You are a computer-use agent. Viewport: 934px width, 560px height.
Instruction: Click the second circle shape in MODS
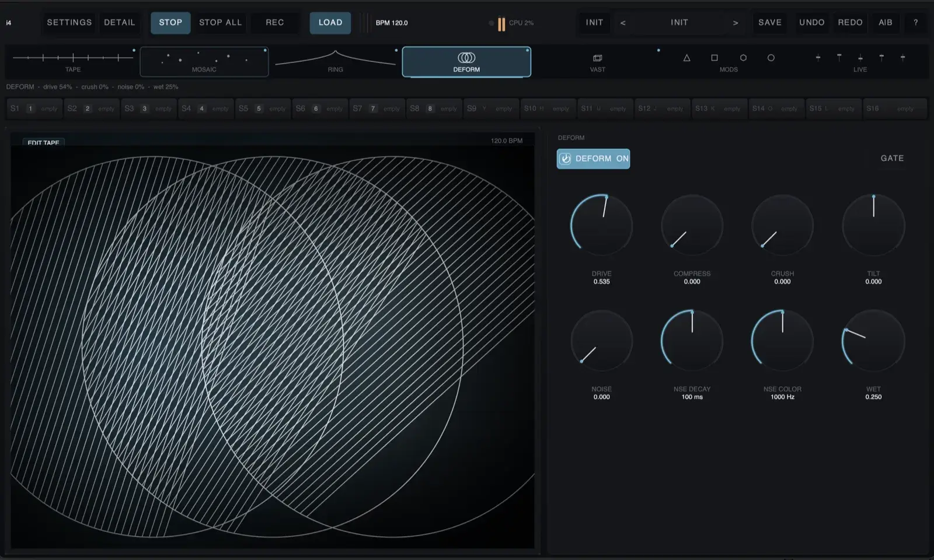point(771,58)
